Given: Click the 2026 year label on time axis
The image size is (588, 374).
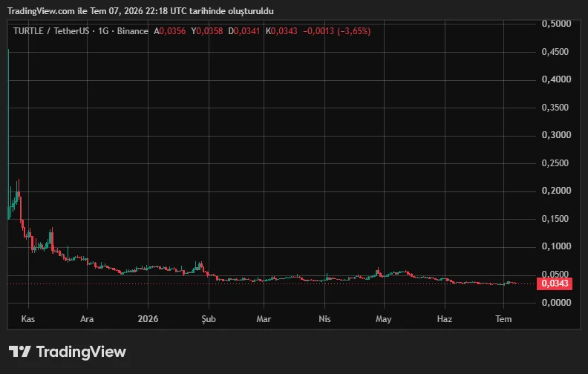Looking at the screenshot, I should [148, 319].
